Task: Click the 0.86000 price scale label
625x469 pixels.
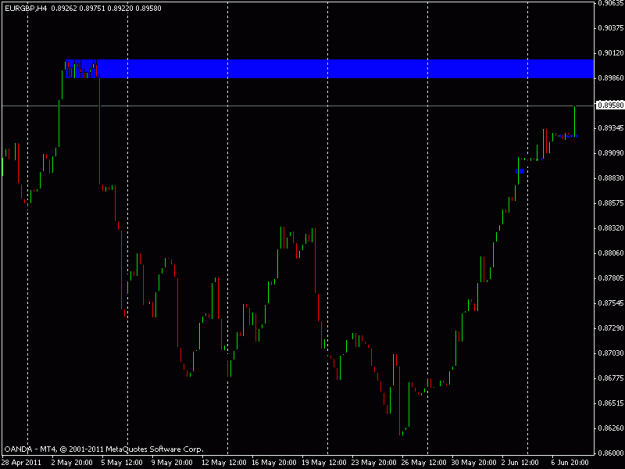Action: click(611, 453)
